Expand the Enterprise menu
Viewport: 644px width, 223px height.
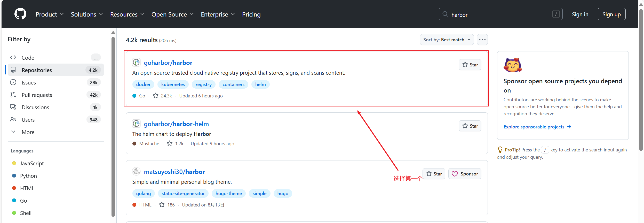click(218, 14)
